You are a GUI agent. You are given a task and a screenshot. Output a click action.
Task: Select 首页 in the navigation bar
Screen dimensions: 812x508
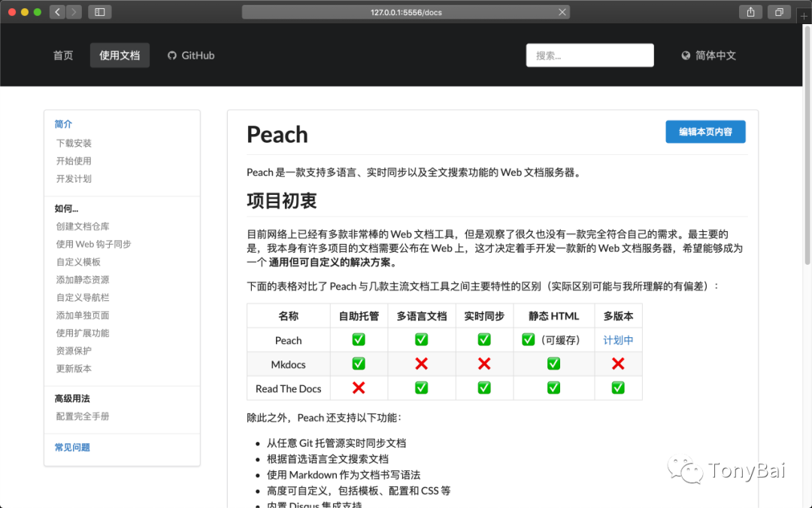pos(63,55)
